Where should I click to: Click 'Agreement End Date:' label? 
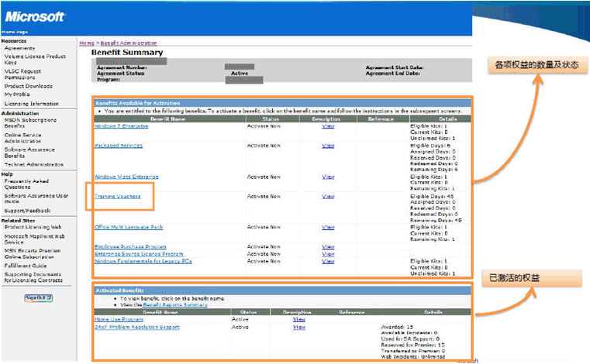tap(393, 74)
